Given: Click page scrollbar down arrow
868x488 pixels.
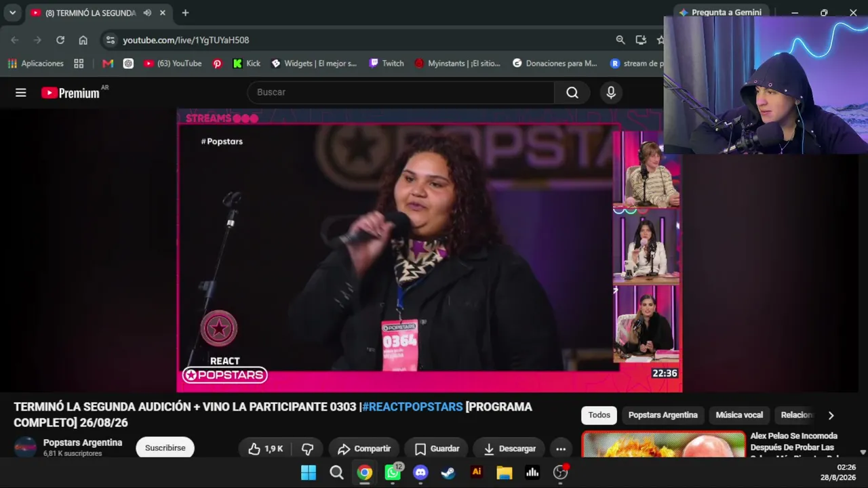Looking at the screenshot, I should [863, 452].
